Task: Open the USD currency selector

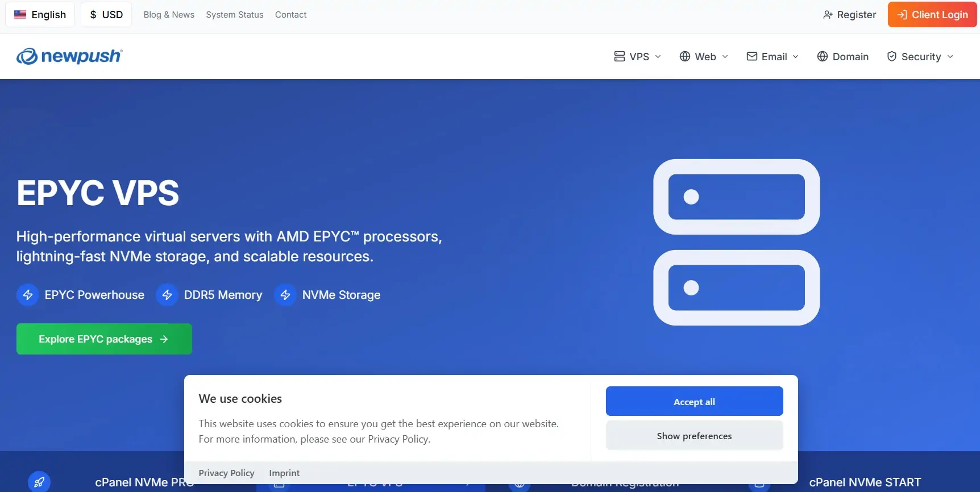Action: point(106,14)
